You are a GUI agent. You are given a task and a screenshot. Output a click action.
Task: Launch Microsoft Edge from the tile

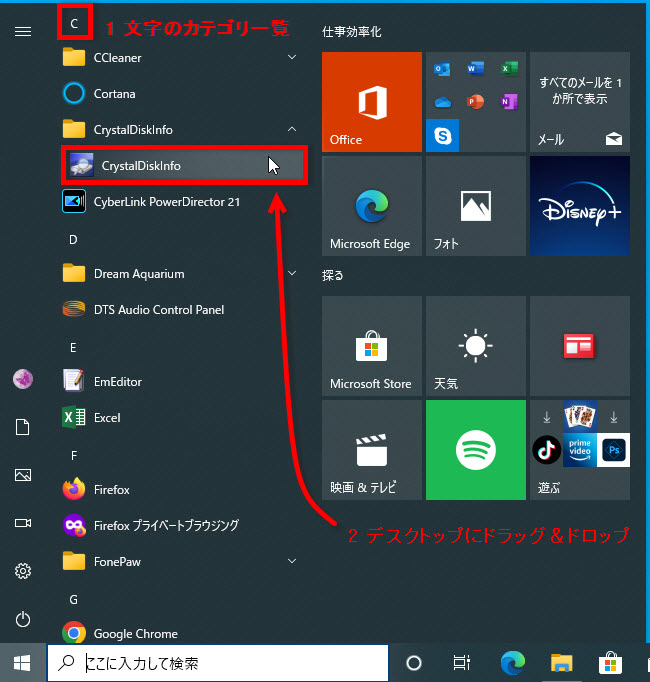point(371,206)
